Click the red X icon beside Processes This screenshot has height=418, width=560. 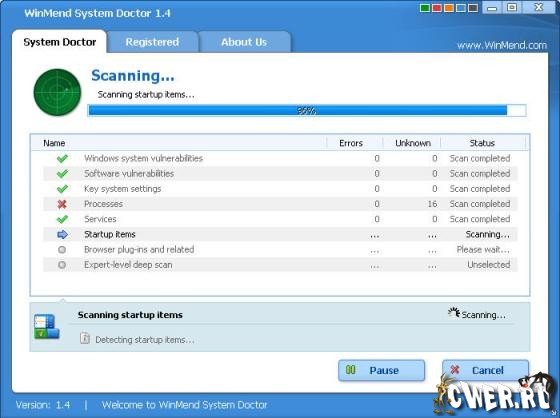(62, 204)
